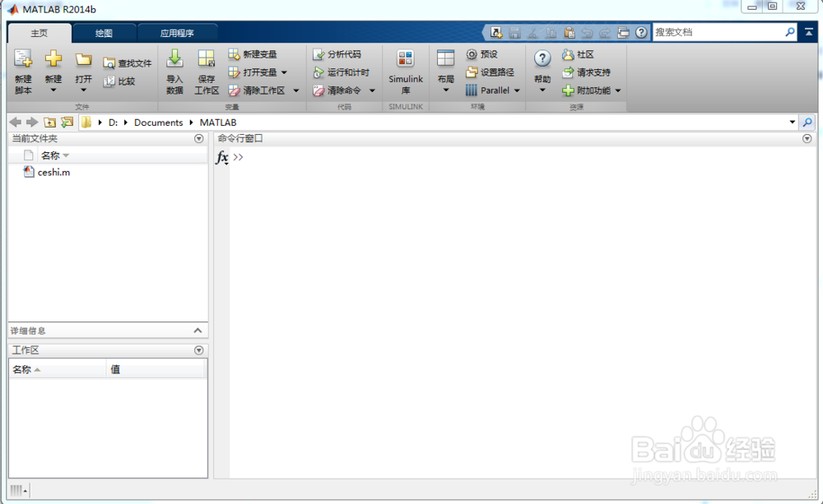
Task: Click 清除工作区 (Clear Workspace)
Action: [257, 90]
